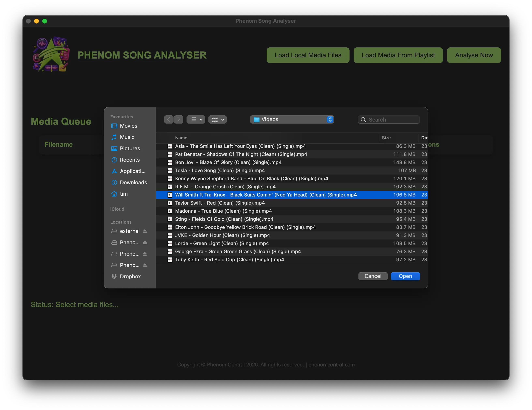Screen dimensions: 532x410
Task: Open the phenomcentral.com link
Action: point(331,364)
